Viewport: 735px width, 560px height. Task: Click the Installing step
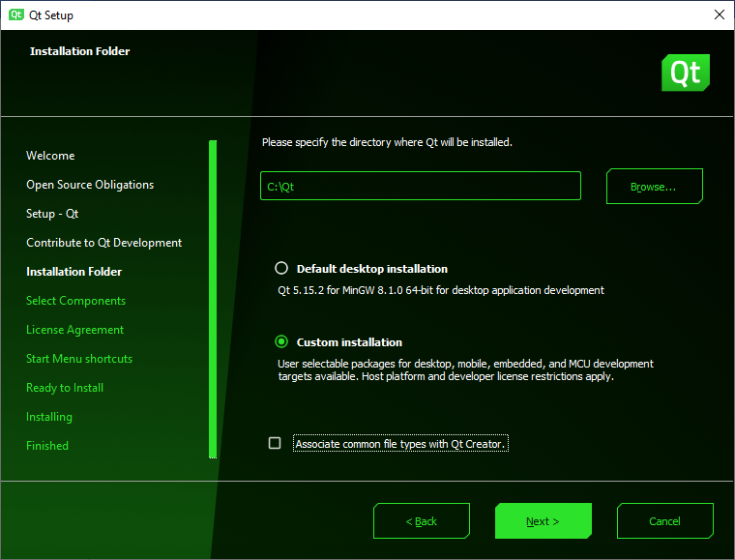click(49, 417)
